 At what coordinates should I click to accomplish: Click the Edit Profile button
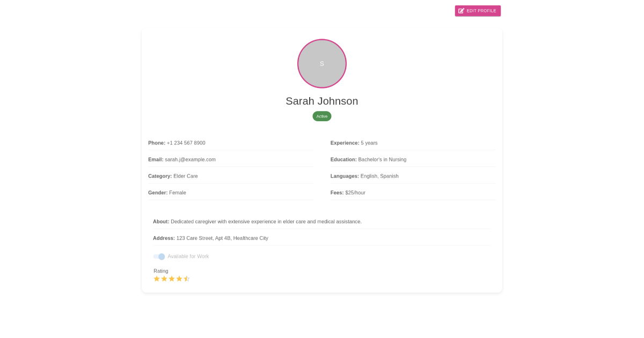click(x=478, y=11)
